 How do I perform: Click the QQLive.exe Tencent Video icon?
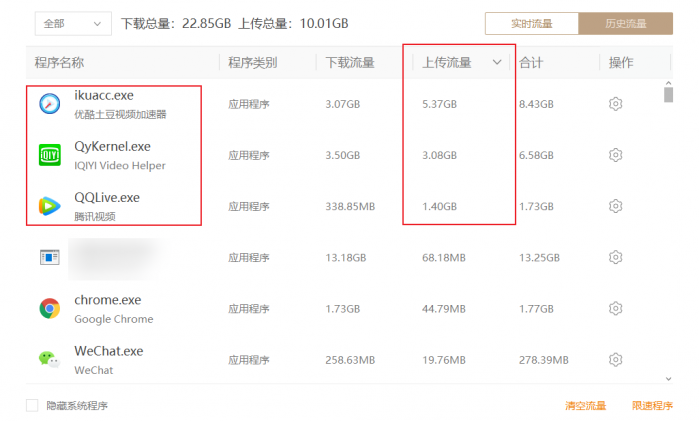click(50, 206)
